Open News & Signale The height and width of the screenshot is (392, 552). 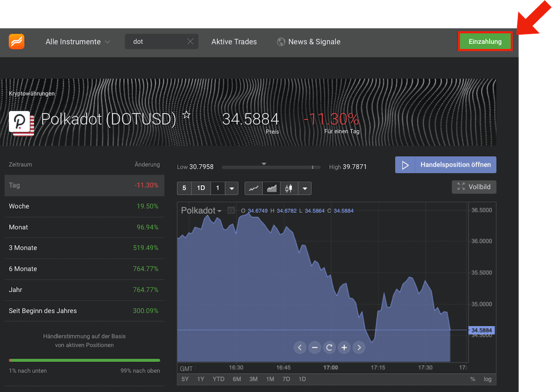tap(314, 41)
